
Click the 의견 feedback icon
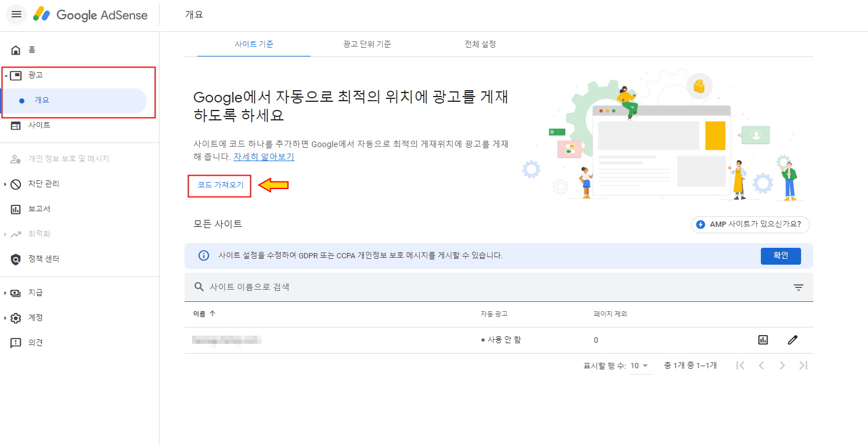[16, 343]
